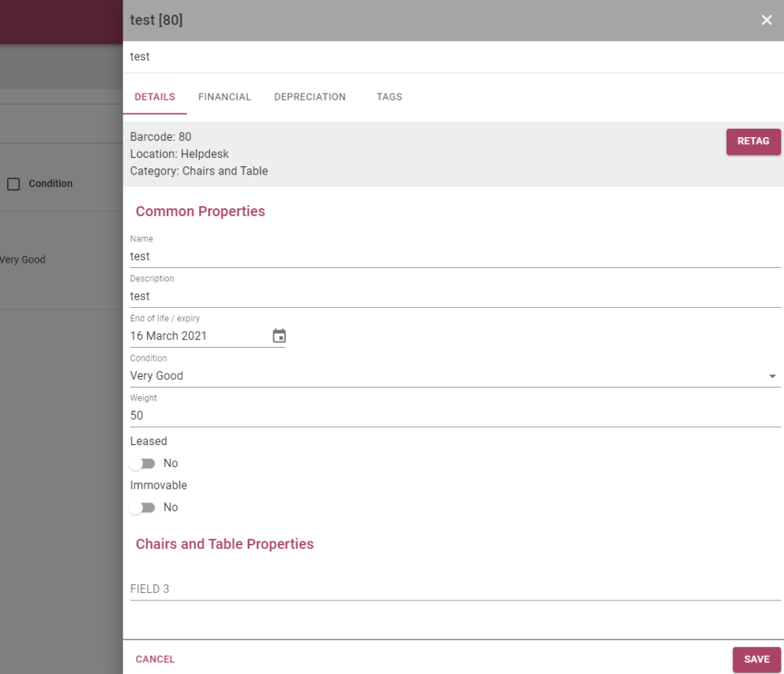Click Category: Chairs and Table text

click(199, 171)
